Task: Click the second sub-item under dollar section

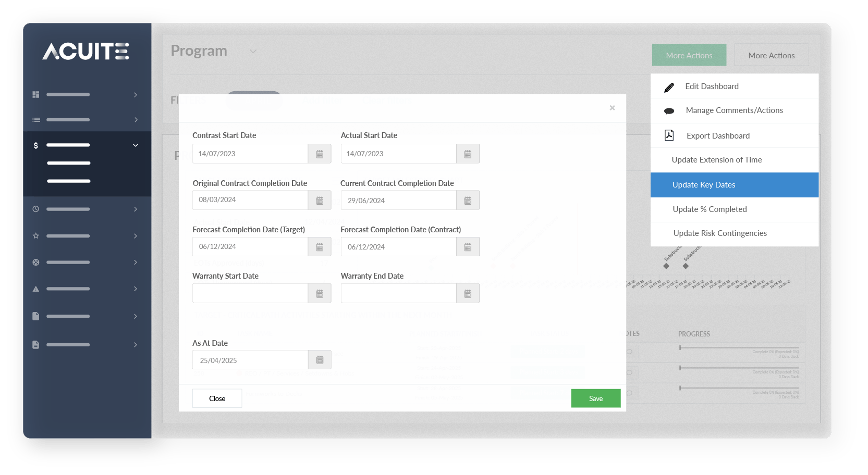Action: (69, 181)
